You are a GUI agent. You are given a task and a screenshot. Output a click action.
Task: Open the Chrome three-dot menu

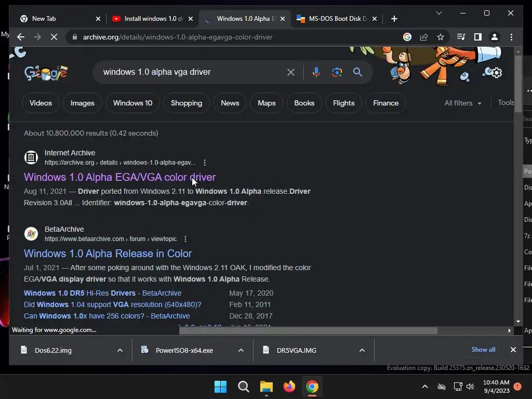point(511,37)
